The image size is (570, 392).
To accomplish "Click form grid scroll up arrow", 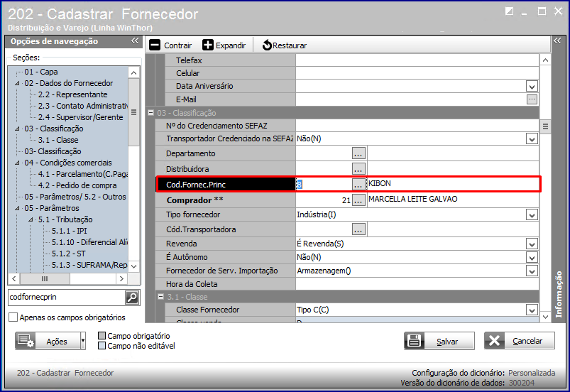I will coord(545,60).
